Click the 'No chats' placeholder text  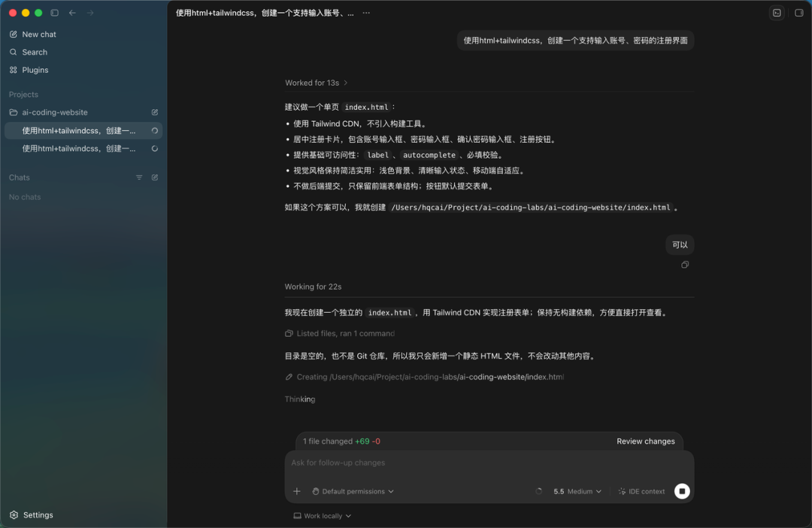[x=24, y=197]
